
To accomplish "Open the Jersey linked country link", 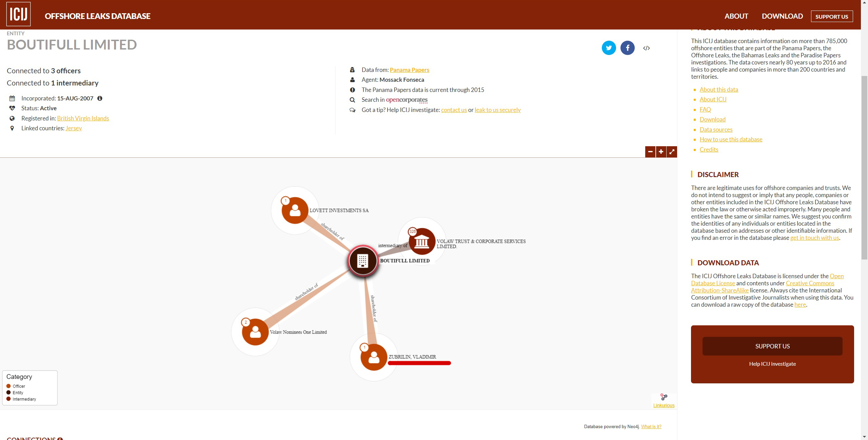I will tap(74, 128).
